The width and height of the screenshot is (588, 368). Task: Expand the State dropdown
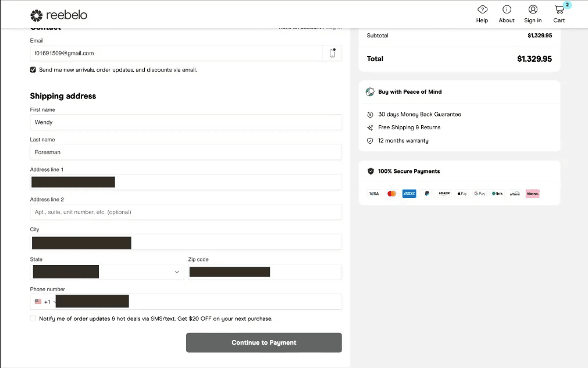tap(107, 272)
